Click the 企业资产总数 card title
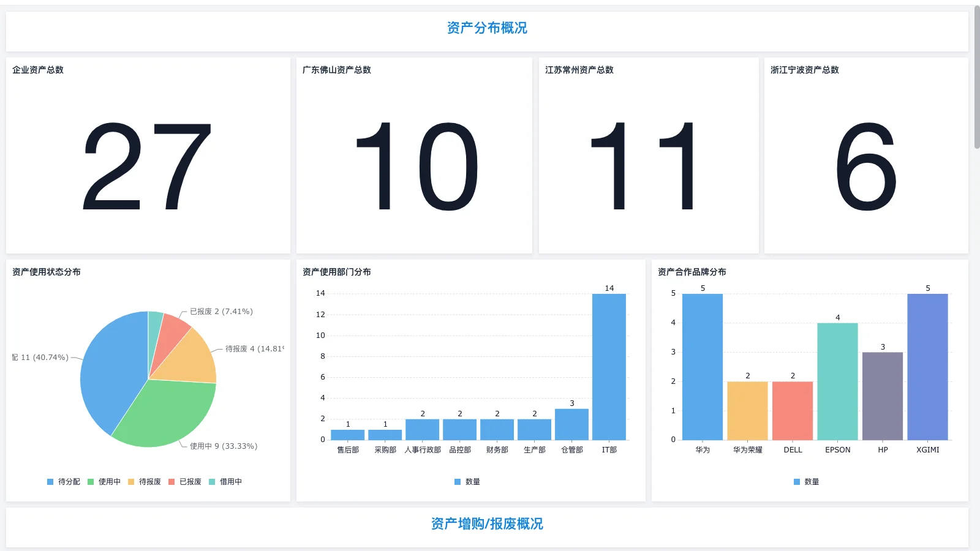 click(38, 70)
